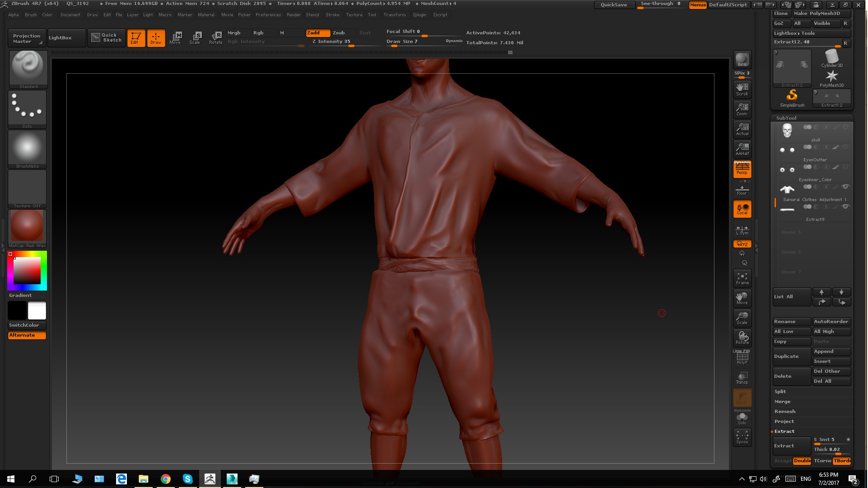
Task: Open the Standard brush picker
Action: click(x=28, y=69)
